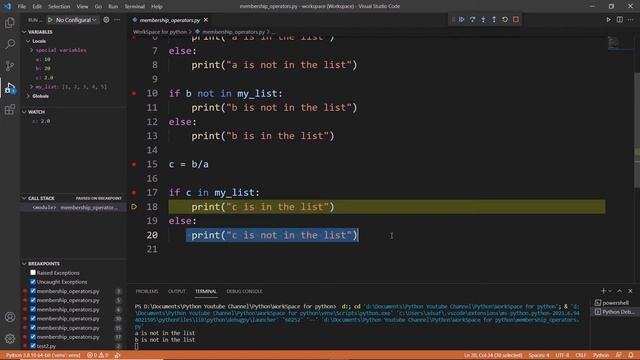Viewport: 640px width, 360px height.
Task: Open the Manage gear in activity bar
Action: 10,338
